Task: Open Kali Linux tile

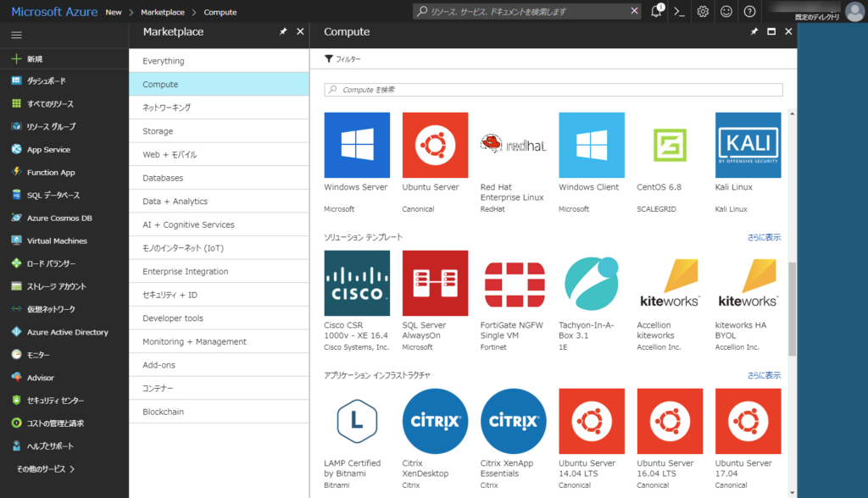Action: [748, 163]
